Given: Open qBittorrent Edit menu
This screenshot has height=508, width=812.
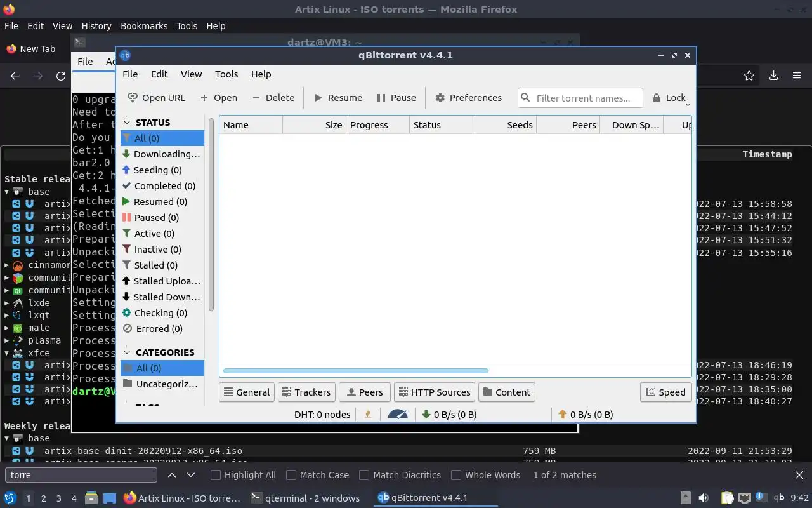Looking at the screenshot, I should point(159,74).
